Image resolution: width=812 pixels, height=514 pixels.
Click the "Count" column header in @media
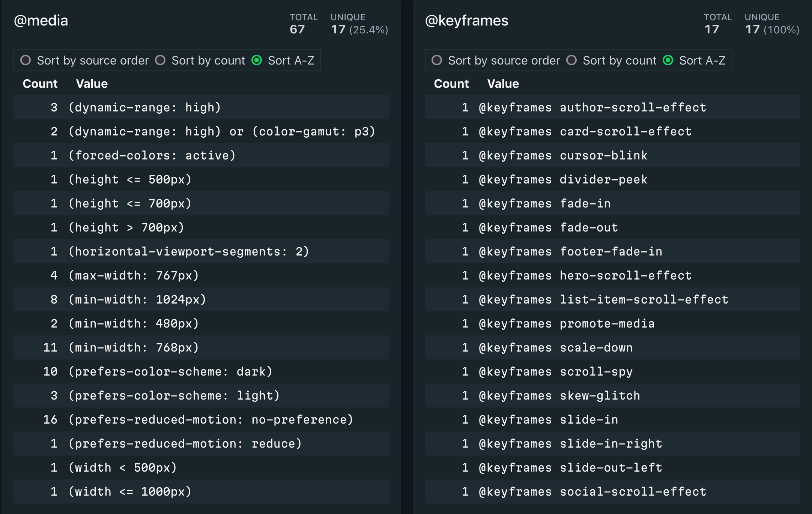(40, 83)
